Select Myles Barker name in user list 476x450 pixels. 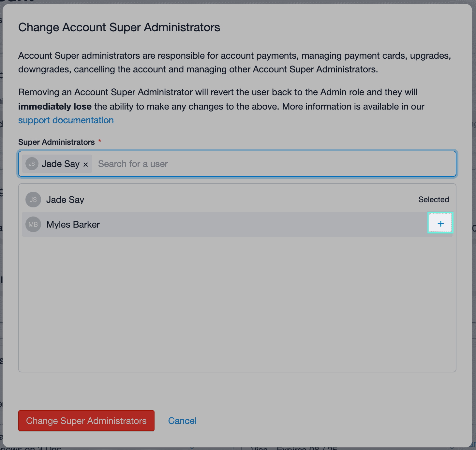tap(73, 224)
